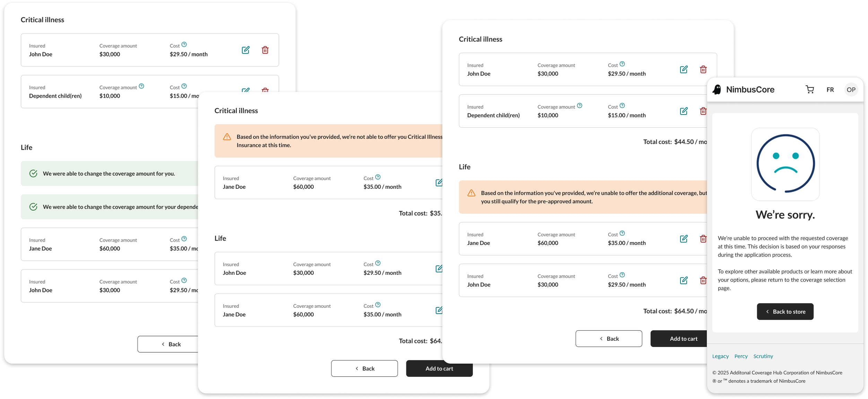Delete John Doe critical illness coverage in leftmost panel
Screen dimensions: 868x399
[x=265, y=50]
